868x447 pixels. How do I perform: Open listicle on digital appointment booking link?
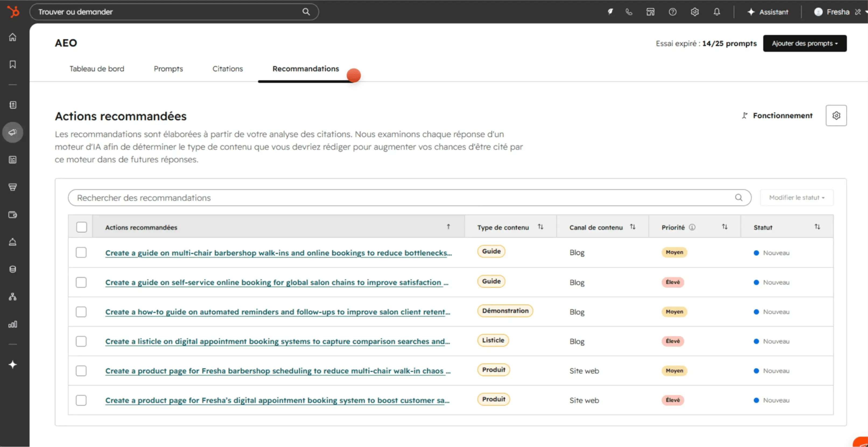(278, 342)
